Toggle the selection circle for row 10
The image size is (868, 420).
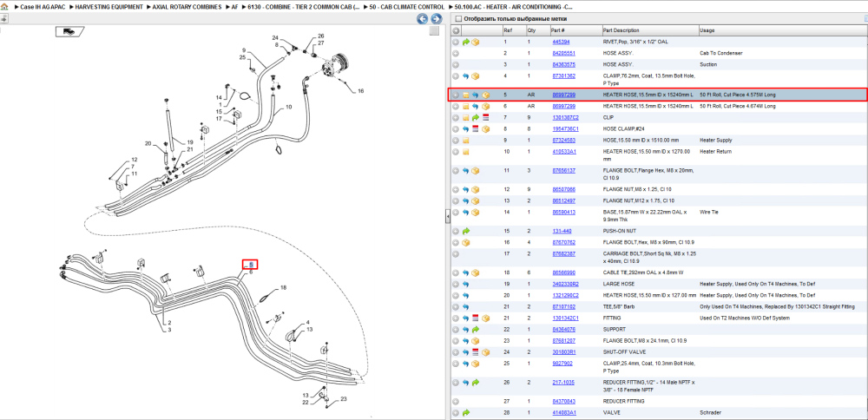click(457, 152)
